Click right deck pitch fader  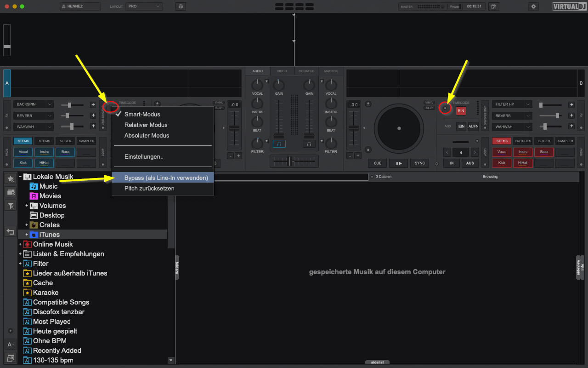pyautogui.click(x=353, y=129)
